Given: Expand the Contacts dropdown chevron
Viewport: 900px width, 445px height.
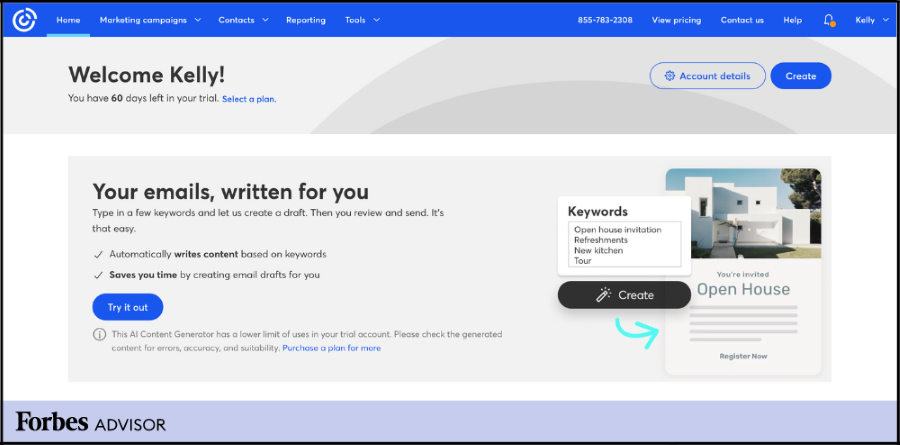Looking at the screenshot, I should tap(265, 20).
